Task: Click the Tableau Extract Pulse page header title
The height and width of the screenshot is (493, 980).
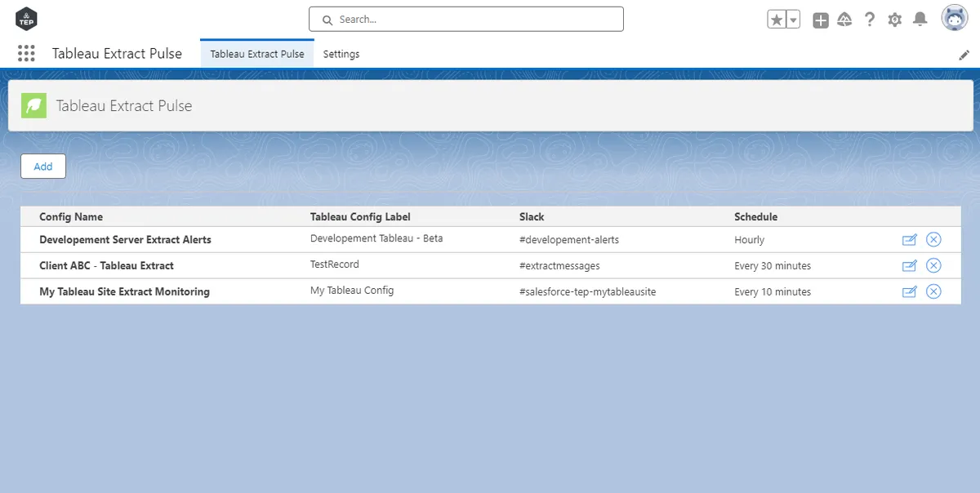Action: point(124,105)
